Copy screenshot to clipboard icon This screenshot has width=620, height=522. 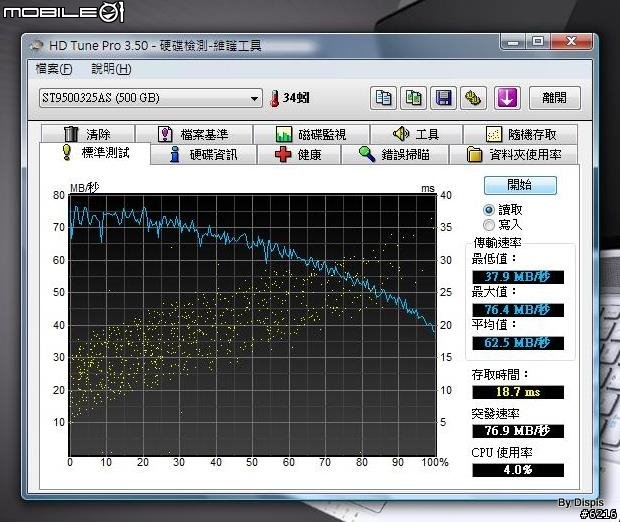click(413, 98)
